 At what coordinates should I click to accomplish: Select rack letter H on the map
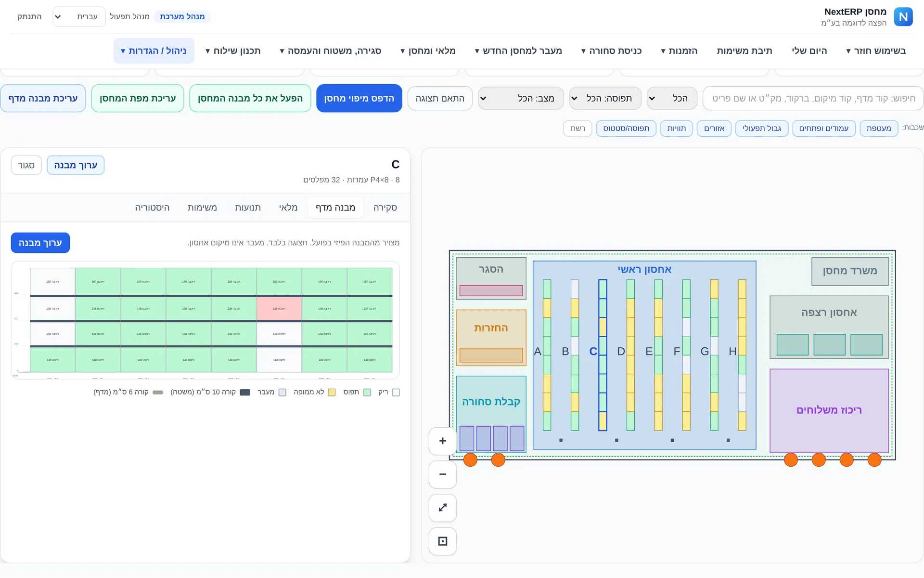click(732, 352)
